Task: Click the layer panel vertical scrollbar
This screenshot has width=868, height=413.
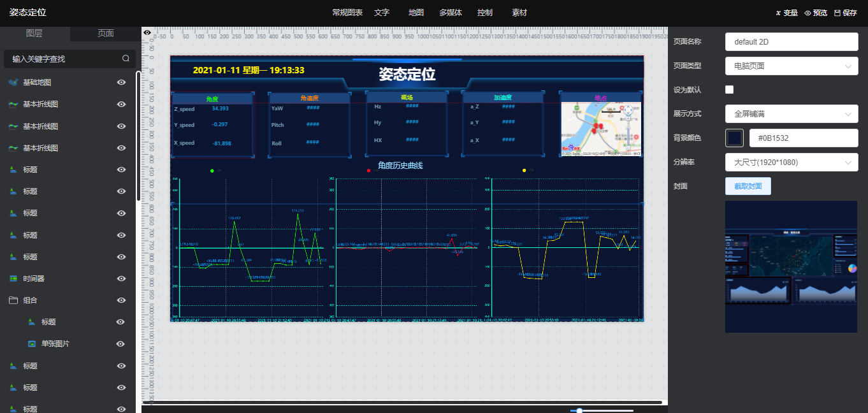Action: pos(138,136)
